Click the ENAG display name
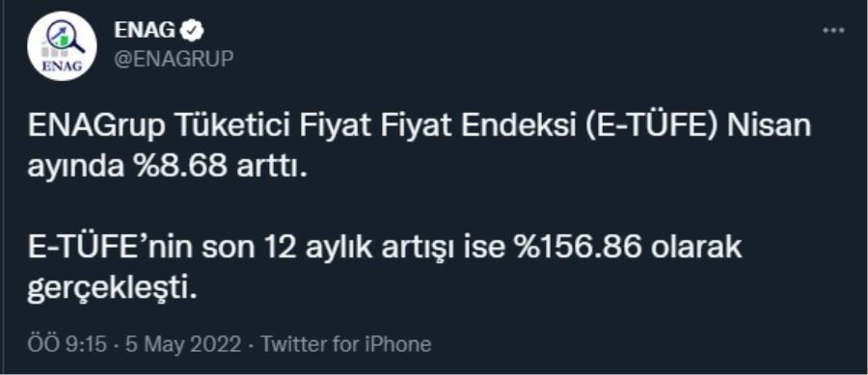 145,31
